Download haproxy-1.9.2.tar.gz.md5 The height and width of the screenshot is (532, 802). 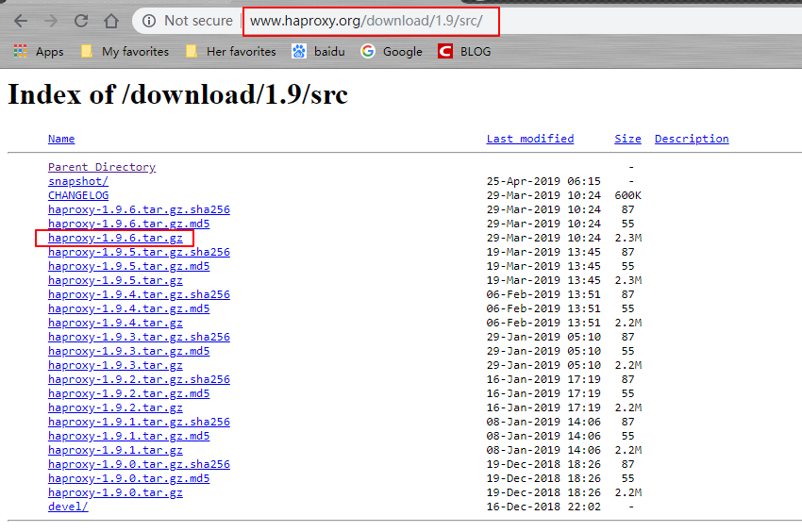[x=129, y=393]
